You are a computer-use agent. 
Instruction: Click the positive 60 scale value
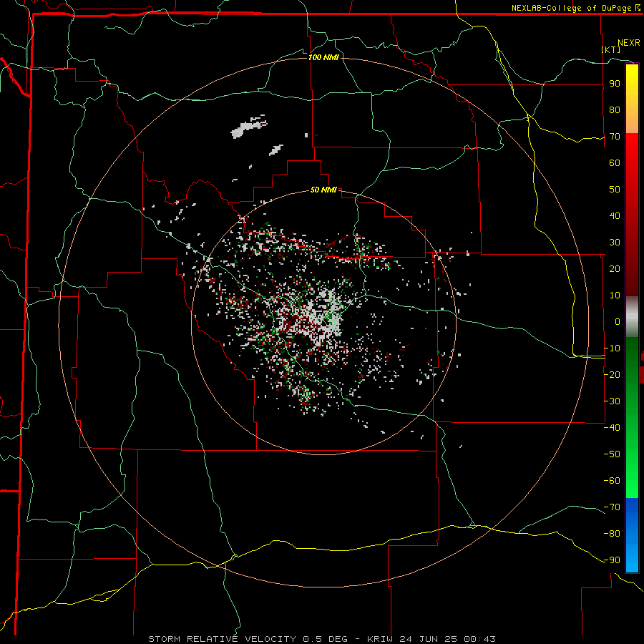(x=615, y=162)
